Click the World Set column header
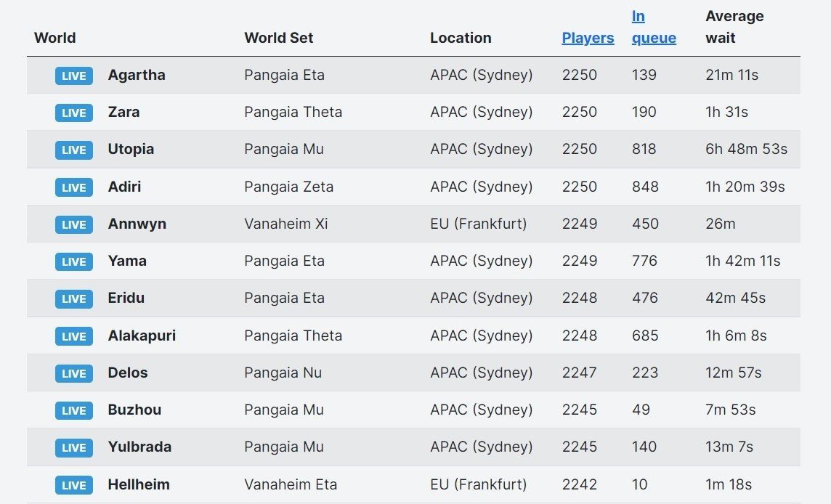The height and width of the screenshot is (504, 831). pyautogui.click(x=279, y=38)
